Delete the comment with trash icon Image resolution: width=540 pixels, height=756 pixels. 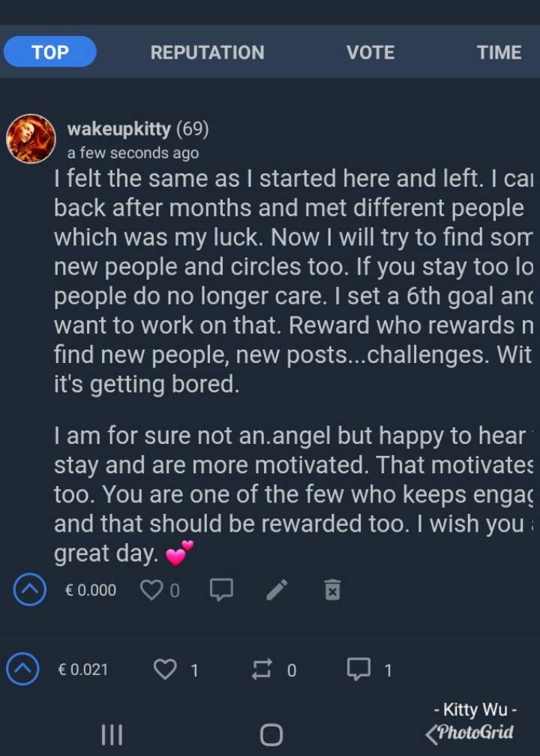click(332, 591)
